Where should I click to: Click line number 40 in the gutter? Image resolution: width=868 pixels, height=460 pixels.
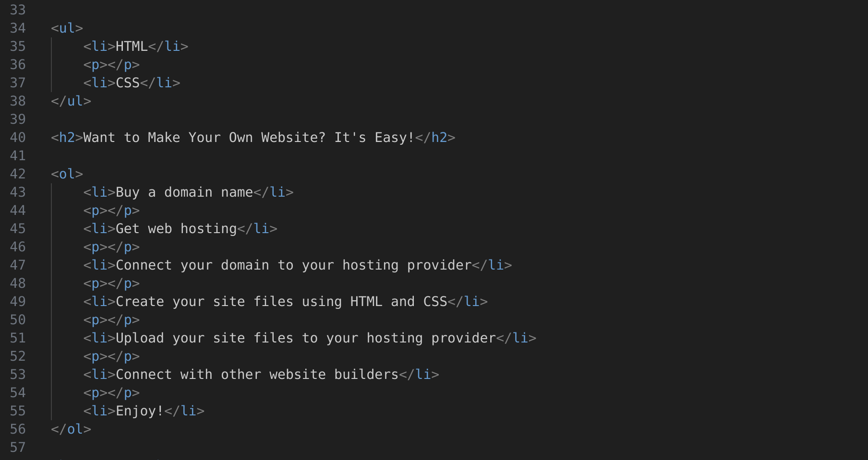[18, 137]
